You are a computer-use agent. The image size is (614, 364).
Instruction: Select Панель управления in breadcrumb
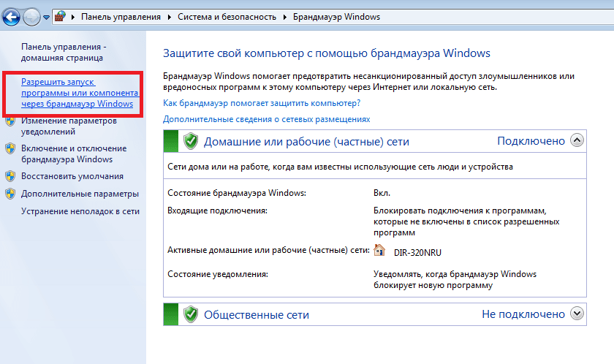[121, 17]
